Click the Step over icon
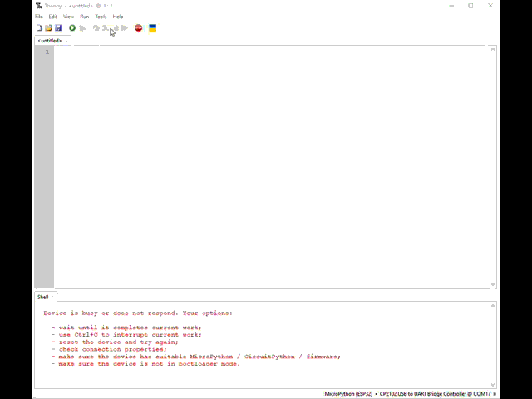The width and height of the screenshot is (532, 399). point(96,28)
